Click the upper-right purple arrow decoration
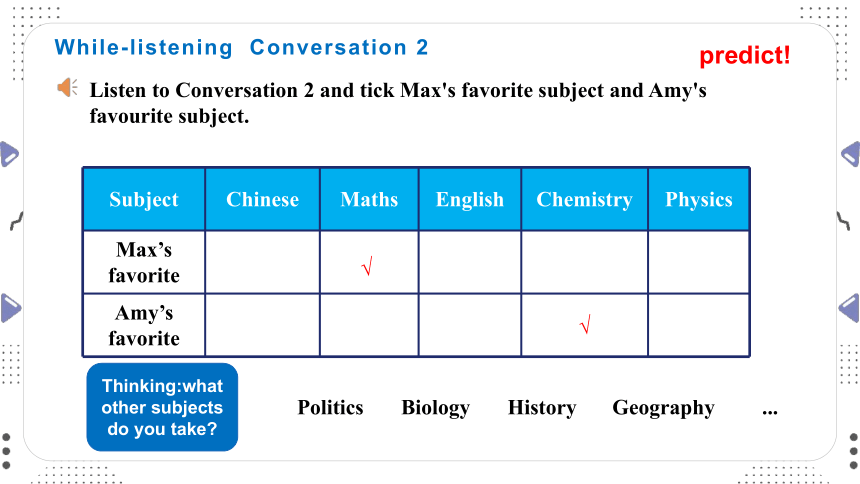 (851, 154)
